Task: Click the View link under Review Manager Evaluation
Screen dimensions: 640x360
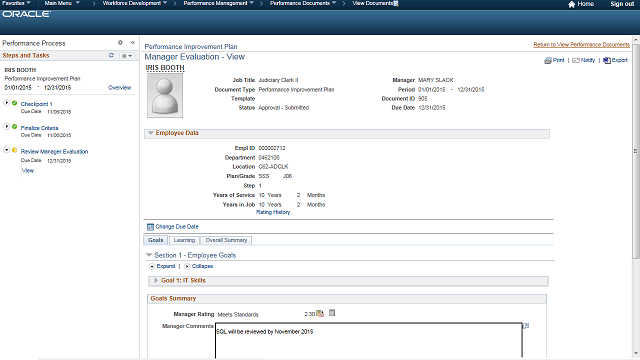Action: pyautogui.click(x=28, y=171)
